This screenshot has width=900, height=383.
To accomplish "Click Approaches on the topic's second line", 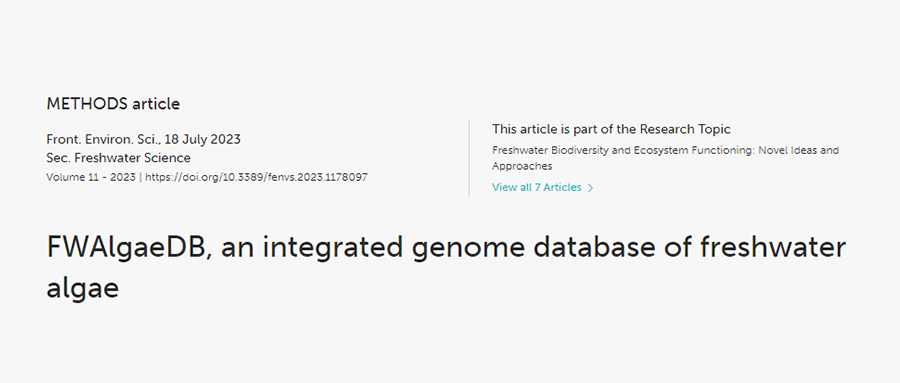I will 522,166.
